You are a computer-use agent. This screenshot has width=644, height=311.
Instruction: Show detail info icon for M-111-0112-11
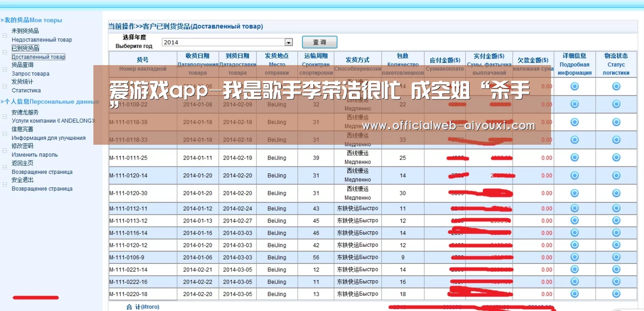pos(574,209)
